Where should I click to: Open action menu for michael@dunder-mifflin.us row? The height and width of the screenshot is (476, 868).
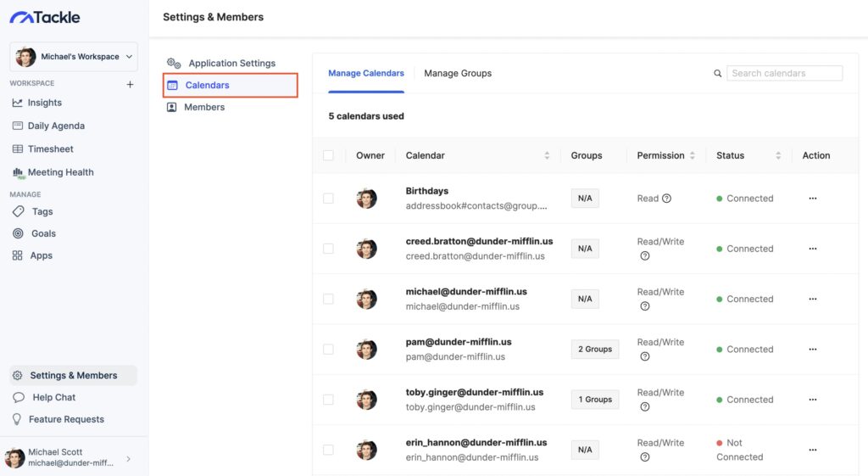tap(813, 299)
